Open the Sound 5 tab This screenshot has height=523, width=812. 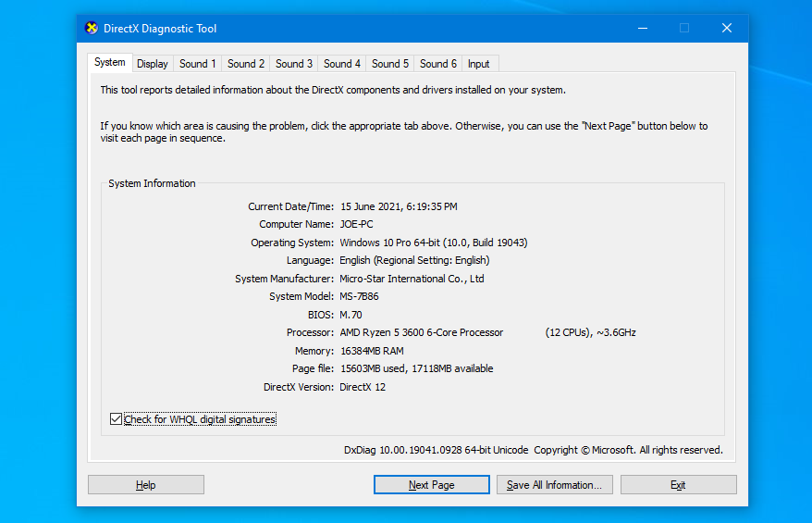click(x=390, y=64)
